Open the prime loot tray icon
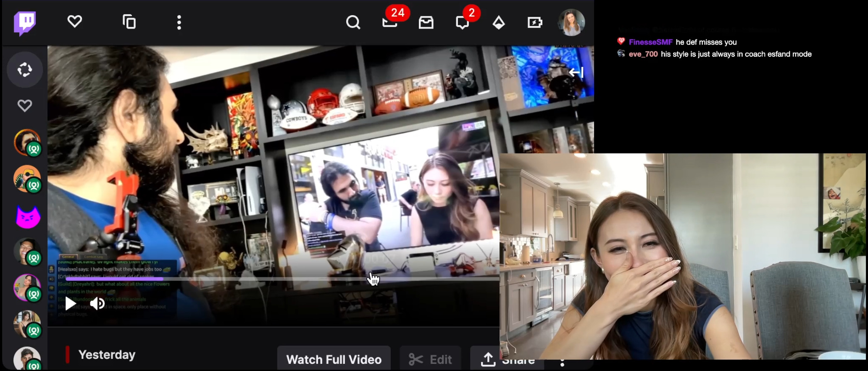Image resolution: width=868 pixels, height=371 pixels. click(426, 22)
